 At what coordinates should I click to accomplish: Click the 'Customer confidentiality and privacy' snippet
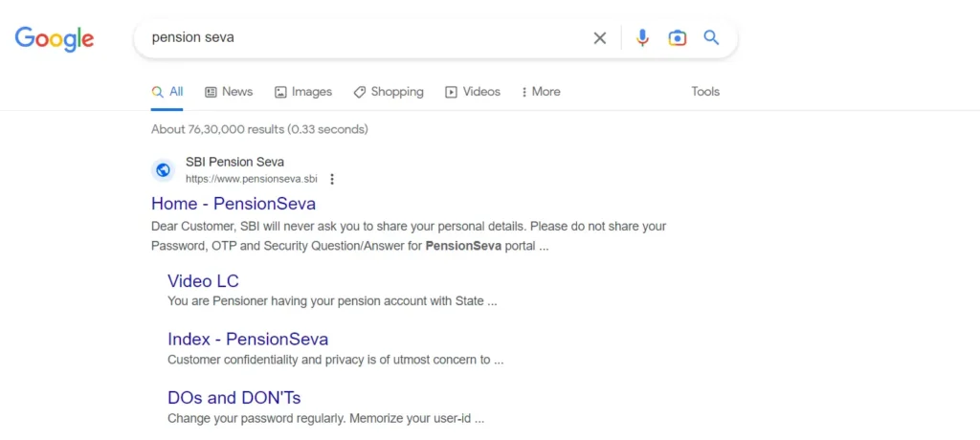pyautogui.click(x=336, y=360)
